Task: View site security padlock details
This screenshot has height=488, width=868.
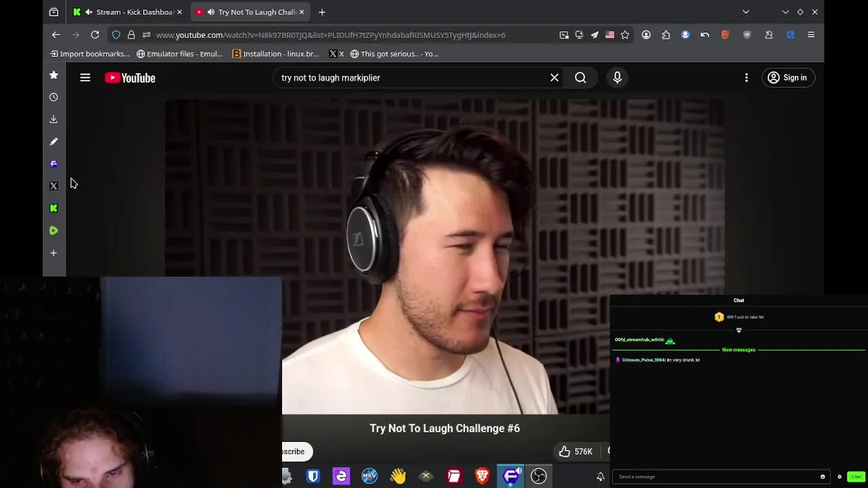Action: pyautogui.click(x=131, y=35)
